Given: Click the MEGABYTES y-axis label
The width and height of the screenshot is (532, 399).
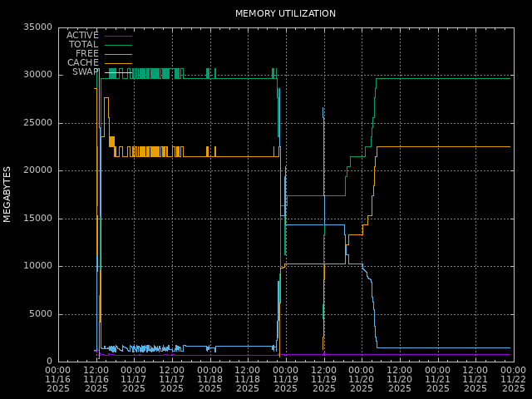Looking at the screenshot, I should [7, 194].
